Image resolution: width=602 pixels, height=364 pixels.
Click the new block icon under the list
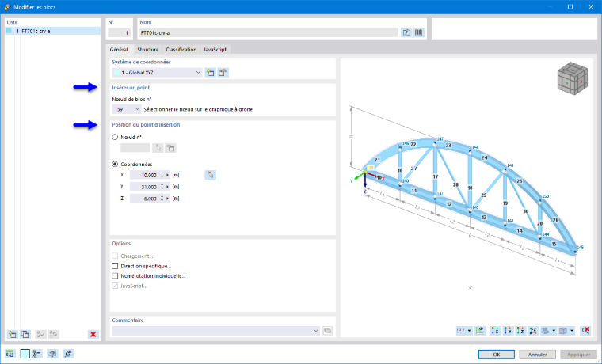click(x=12, y=334)
